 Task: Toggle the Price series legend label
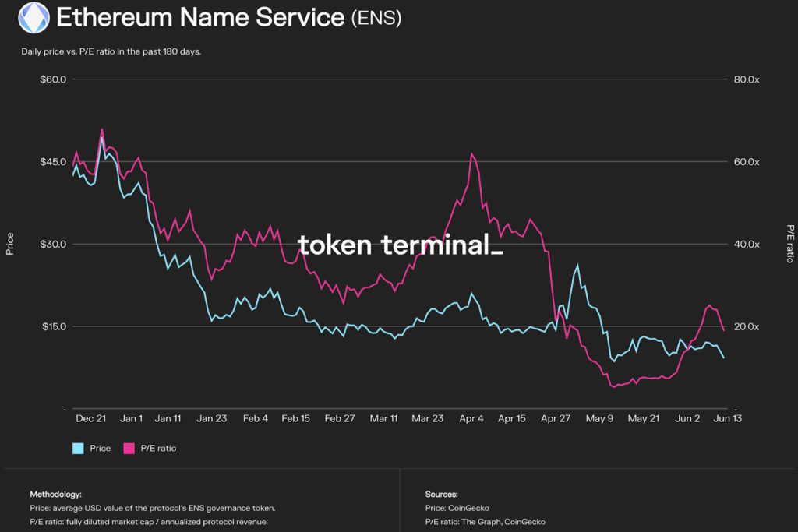(100, 448)
